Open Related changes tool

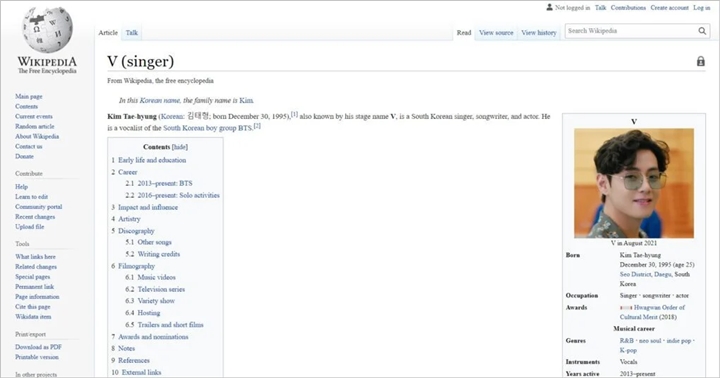point(36,267)
